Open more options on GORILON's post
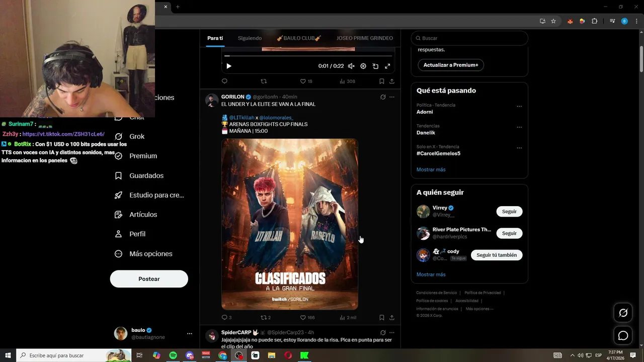 pos(392,97)
